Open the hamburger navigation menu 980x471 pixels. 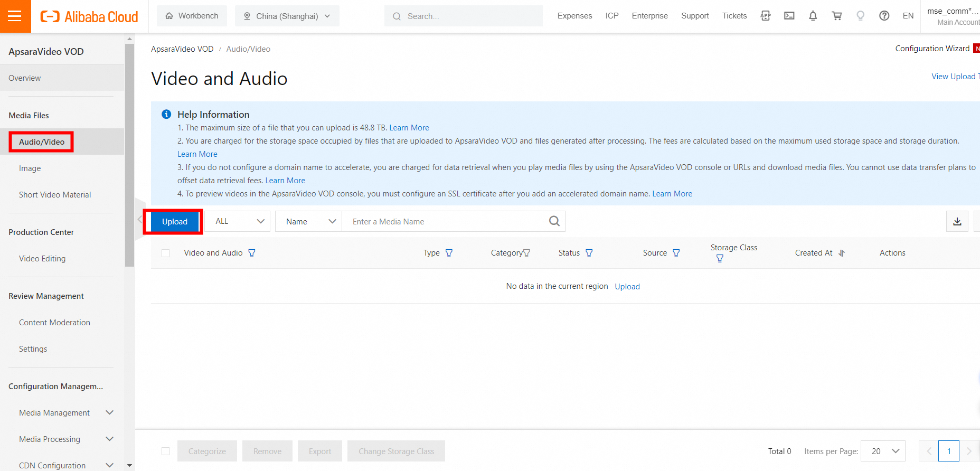coord(15,16)
